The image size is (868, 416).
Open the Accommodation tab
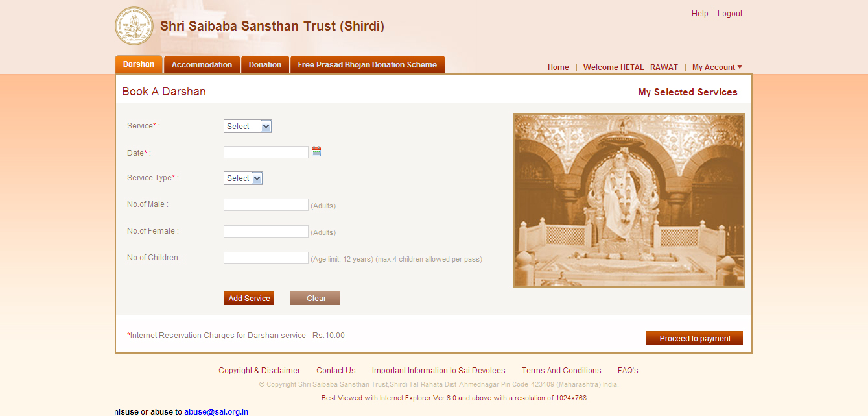[202, 65]
